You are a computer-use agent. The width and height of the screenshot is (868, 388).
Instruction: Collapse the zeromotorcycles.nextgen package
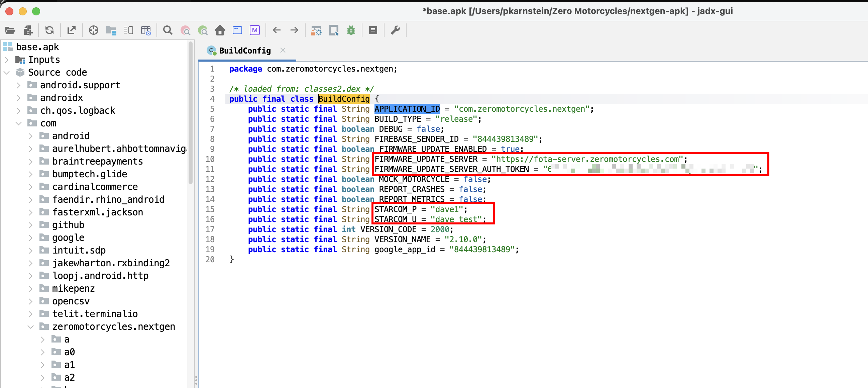(x=31, y=327)
